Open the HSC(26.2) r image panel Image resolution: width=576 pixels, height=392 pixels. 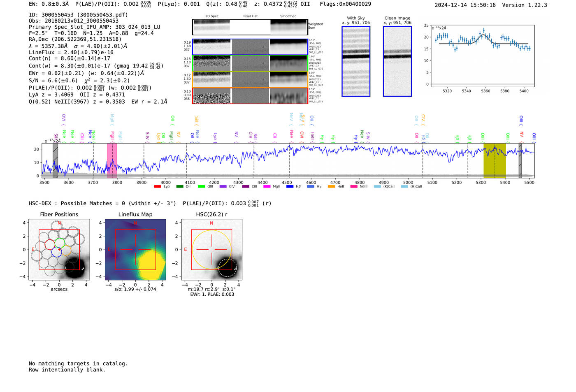(211, 250)
